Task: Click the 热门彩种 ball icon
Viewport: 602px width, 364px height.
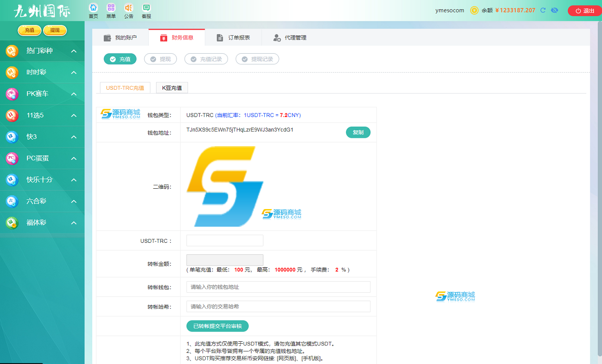Action: [x=12, y=51]
